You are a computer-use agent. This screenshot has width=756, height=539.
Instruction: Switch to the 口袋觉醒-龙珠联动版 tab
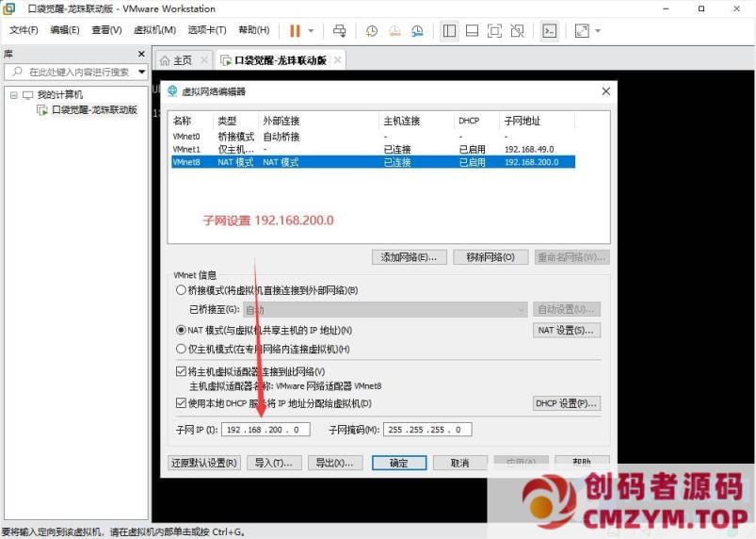281,60
